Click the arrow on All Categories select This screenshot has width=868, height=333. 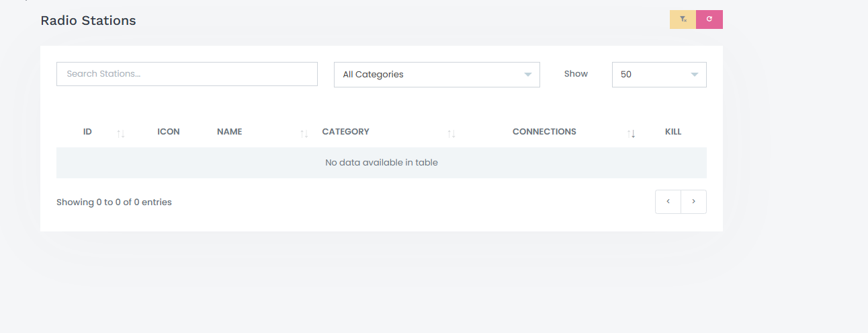(528, 75)
